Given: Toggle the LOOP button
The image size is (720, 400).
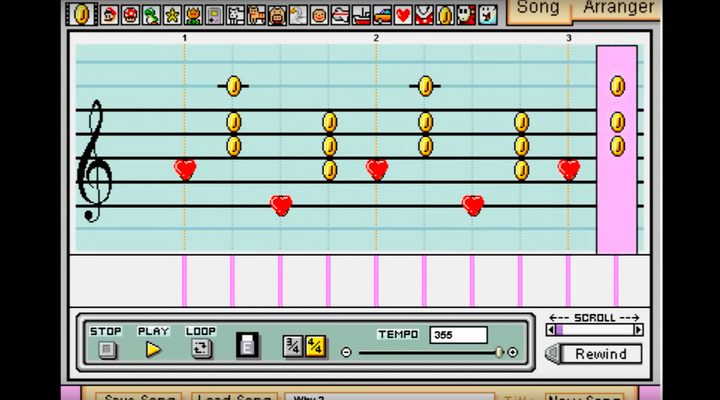Looking at the screenshot, I should pyautogui.click(x=201, y=349).
